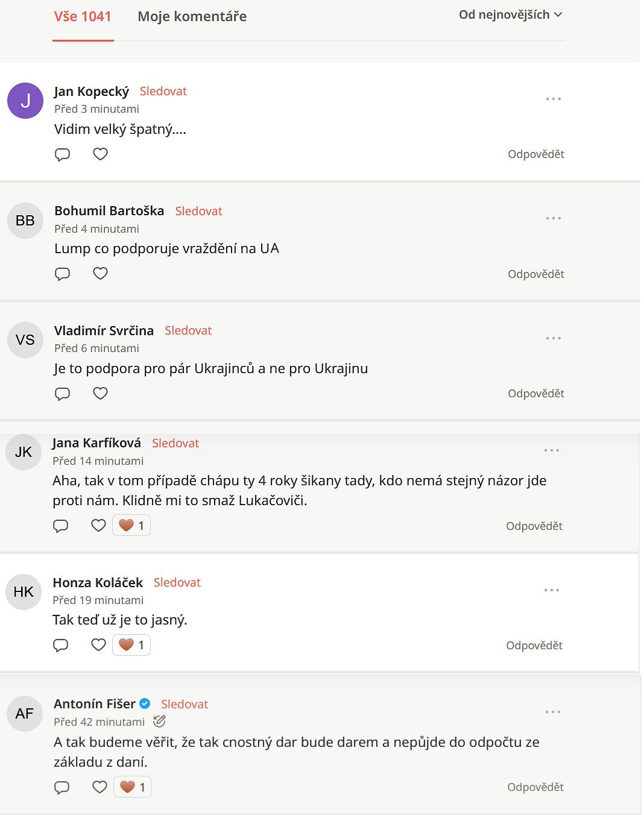Image resolution: width=644 pixels, height=815 pixels.
Task: Click Odpovědět on Honza Koláček's comment
Action: click(534, 646)
